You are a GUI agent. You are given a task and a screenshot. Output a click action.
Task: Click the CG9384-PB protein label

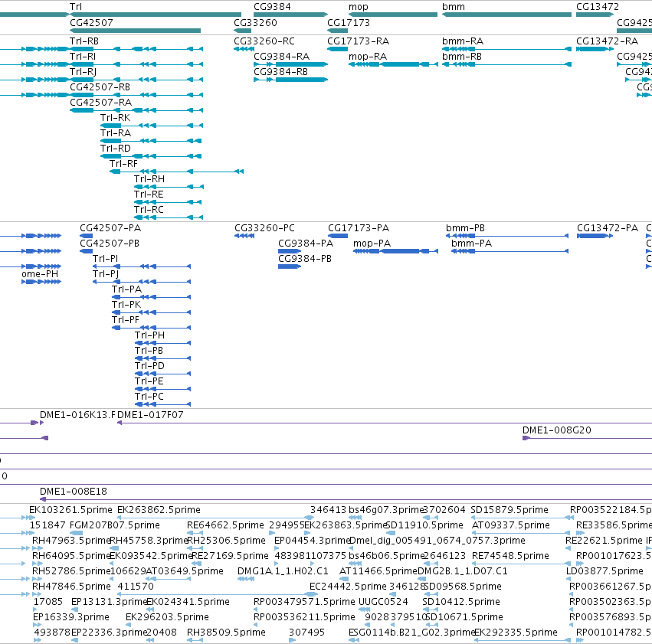[305, 259]
